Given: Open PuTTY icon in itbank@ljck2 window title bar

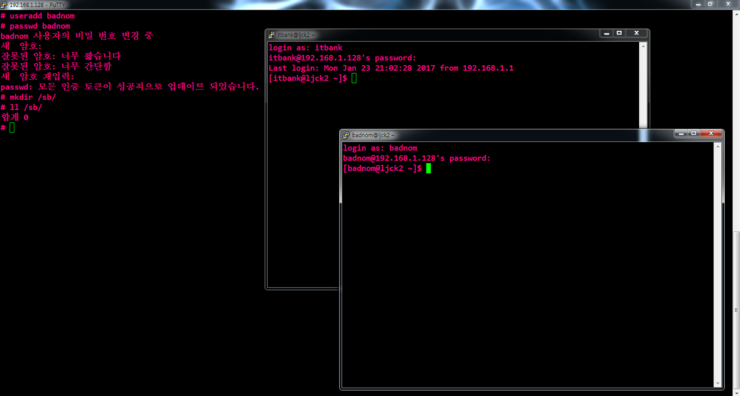Looking at the screenshot, I should pyautogui.click(x=272, y=35).
